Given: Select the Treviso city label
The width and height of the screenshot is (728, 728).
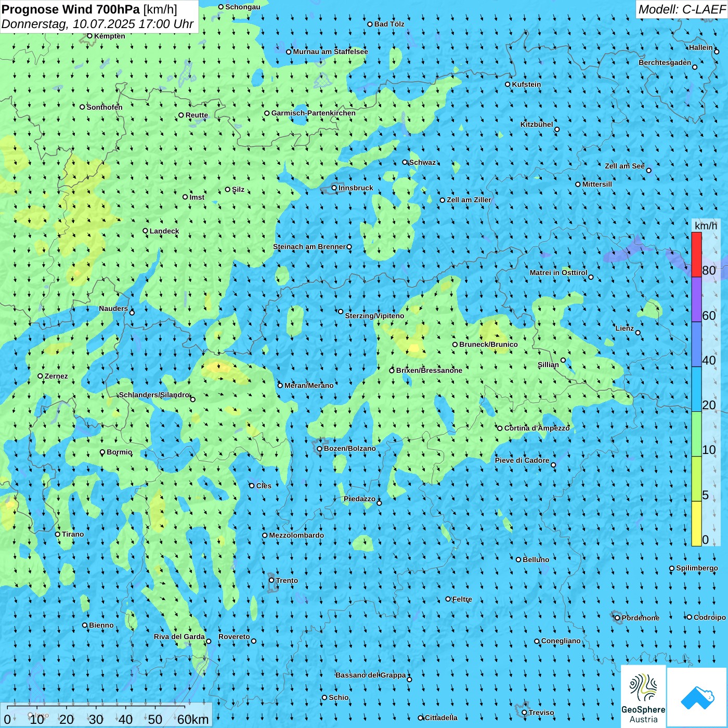Looking at the screenshot, I should click(541, 712).
